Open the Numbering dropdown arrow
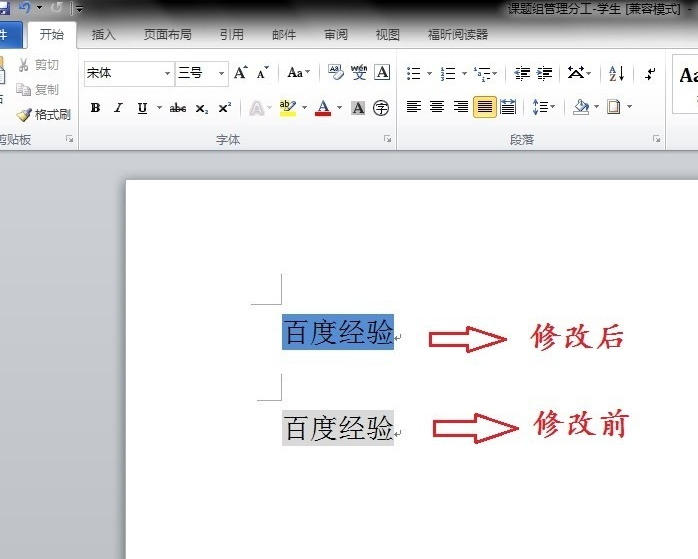 click(x=464, y=73)
